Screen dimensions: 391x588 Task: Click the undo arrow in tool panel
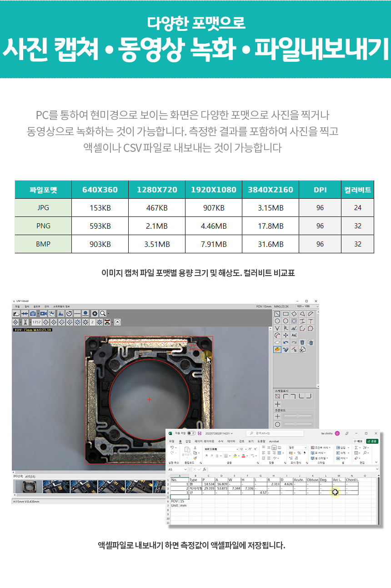click(286, 342)
